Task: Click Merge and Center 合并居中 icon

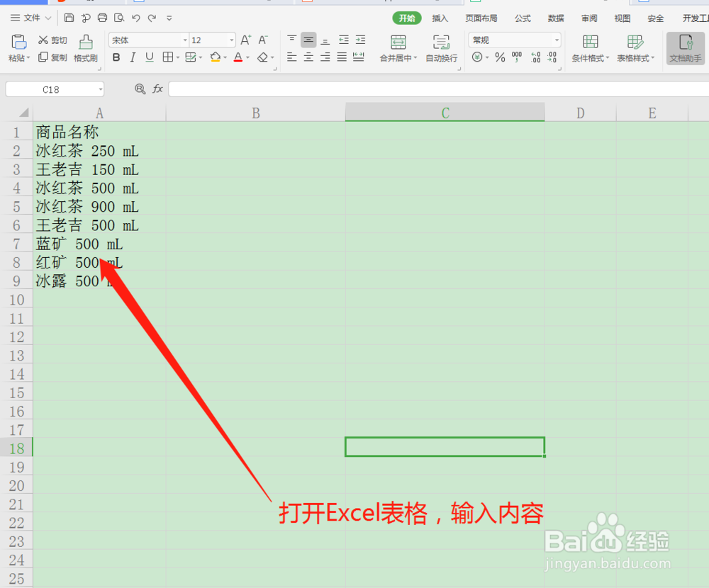Action: pyautogui.click(x=398, y=42)
